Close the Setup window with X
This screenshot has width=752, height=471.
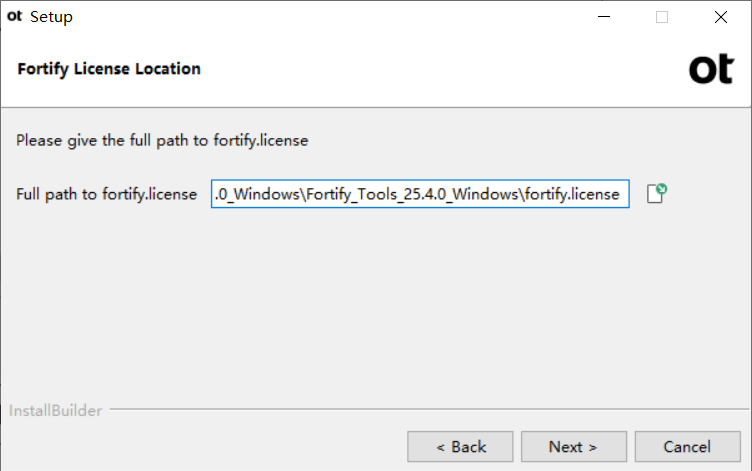pyautogui.click(x=720, y=17)
